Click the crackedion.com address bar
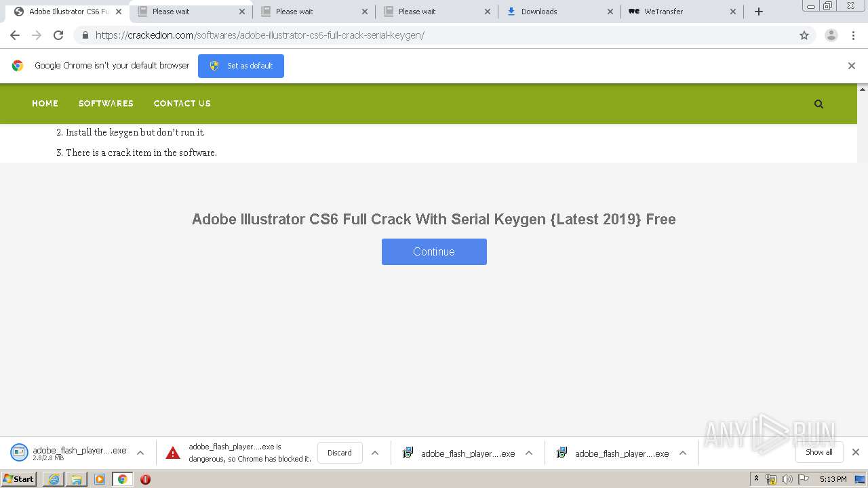 (x=434, y=35)
